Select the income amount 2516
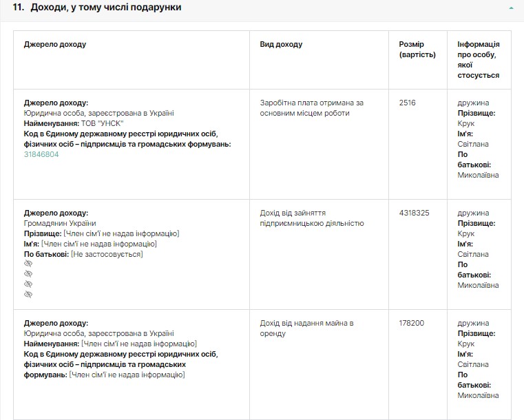This screenshot has width=524, height=420. click(408, 103)
